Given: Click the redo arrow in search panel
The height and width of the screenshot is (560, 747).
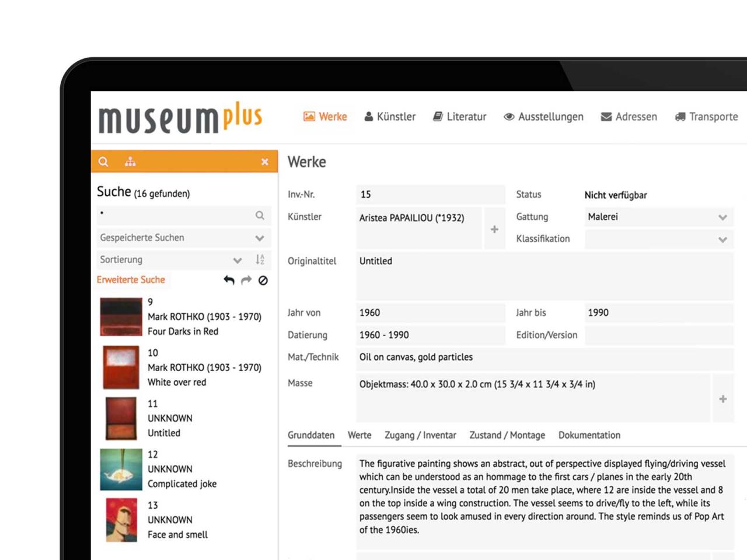Looking at the screenshot, I should pyautogui.click(x=246, y=280).
